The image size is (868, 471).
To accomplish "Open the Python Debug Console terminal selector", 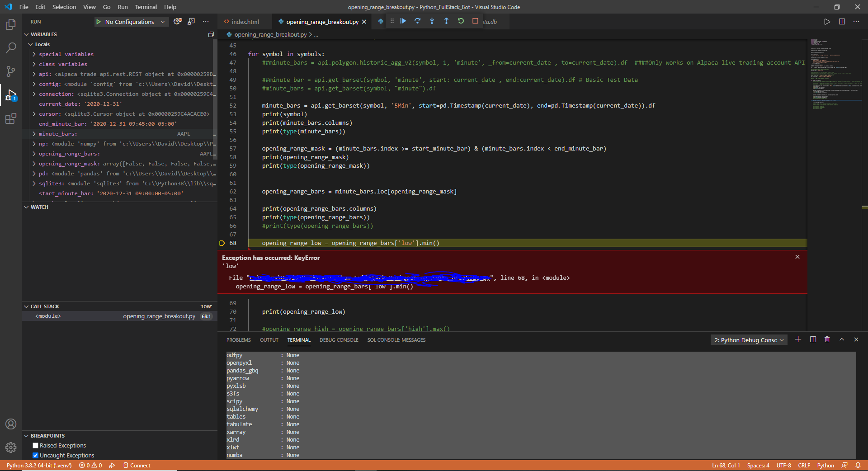I will 749,340.
